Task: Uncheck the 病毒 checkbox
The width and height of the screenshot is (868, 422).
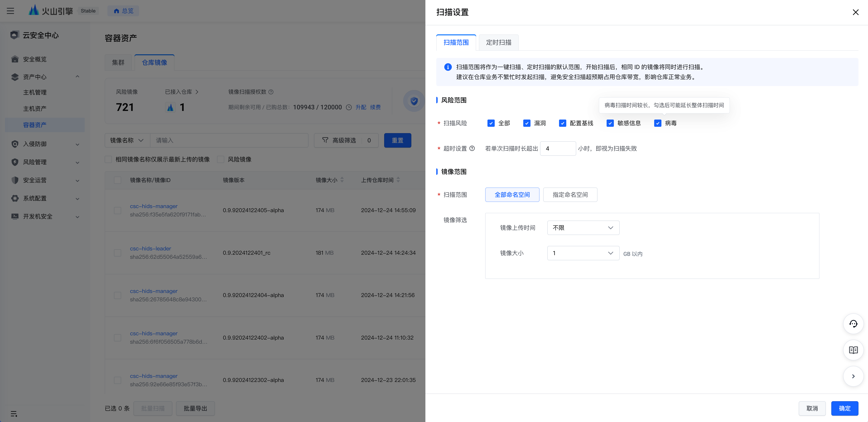Action: (657, 123)
